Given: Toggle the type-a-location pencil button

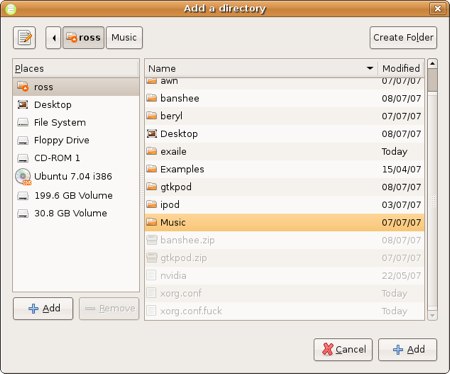Looking at the screenshot, I should [24, 38].
